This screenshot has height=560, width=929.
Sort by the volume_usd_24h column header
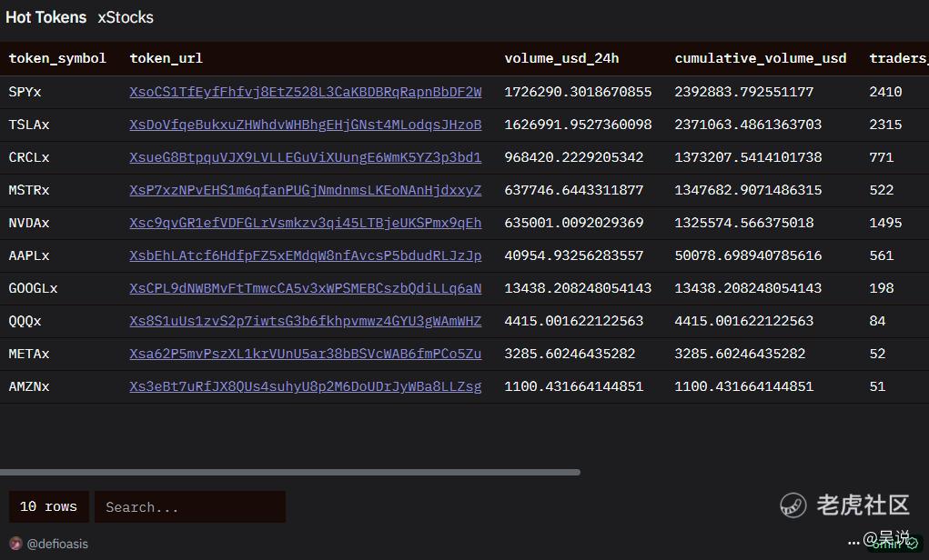[x=561, y=58]
